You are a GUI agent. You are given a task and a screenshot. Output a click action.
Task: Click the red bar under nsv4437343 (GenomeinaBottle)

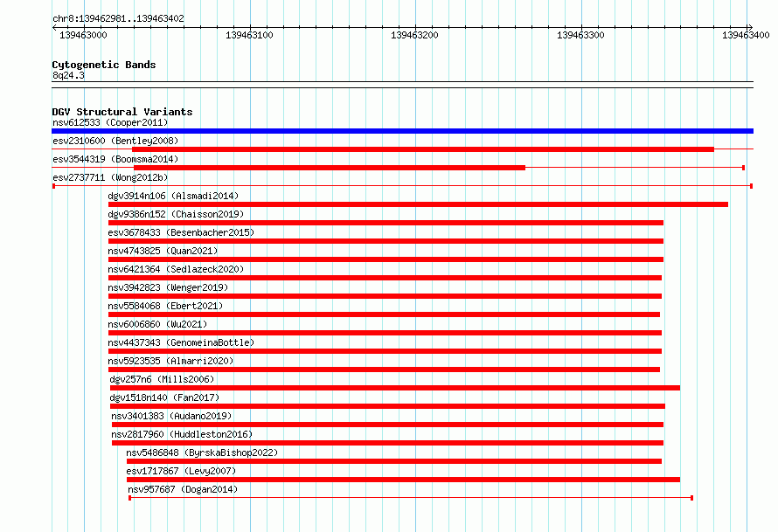pyautogui.click(x=385, y=351)
